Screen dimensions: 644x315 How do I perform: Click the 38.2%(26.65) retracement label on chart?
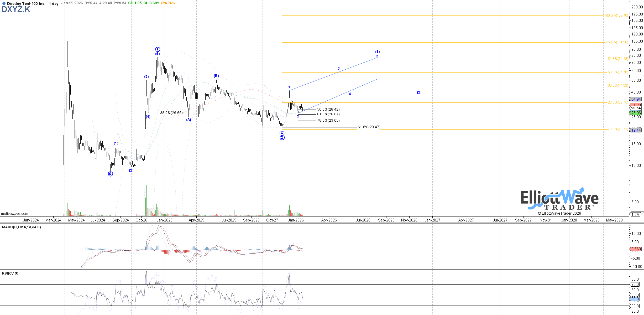point(171,113)
